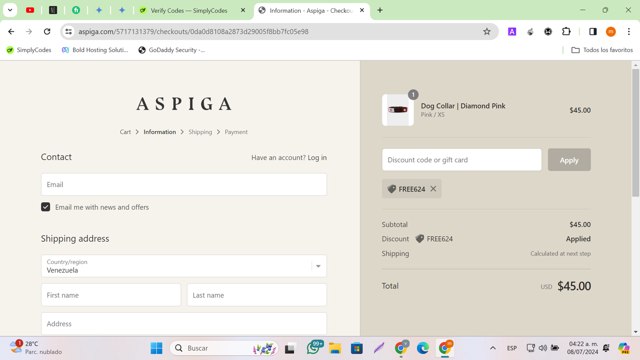Select the Payment breadcrumb step
Image resolution: width=640 pixels, height=360 pixels.
point(236,132)
